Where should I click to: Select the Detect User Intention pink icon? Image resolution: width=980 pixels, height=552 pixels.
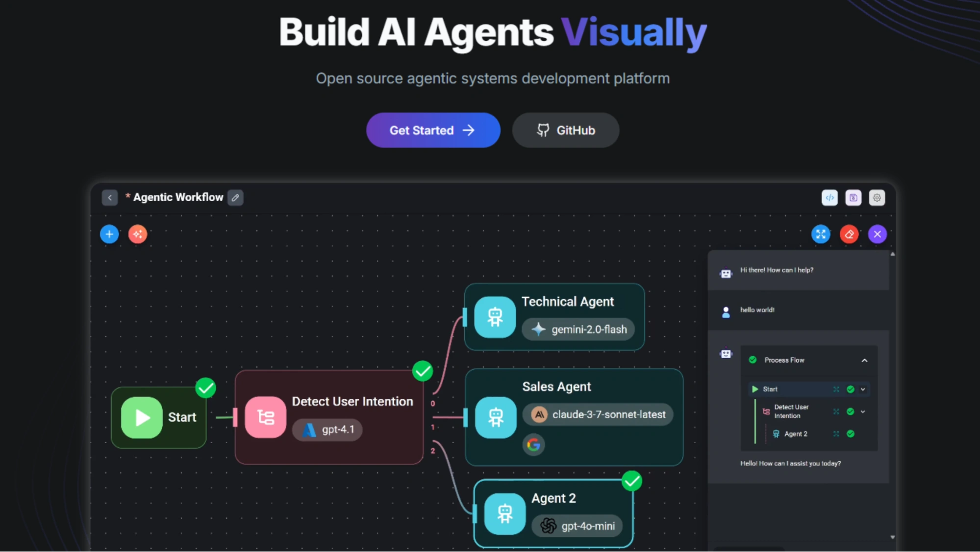pos(266,418)
